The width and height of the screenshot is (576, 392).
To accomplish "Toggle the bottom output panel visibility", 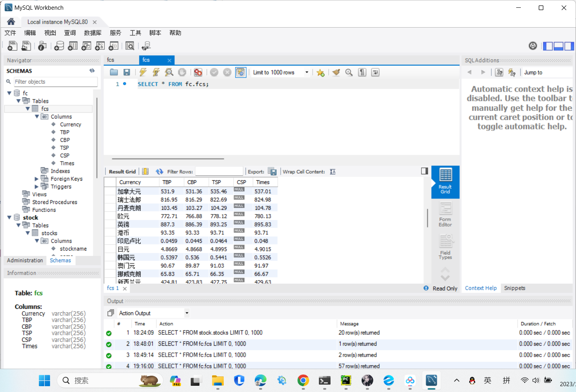I will click(559, 46).
